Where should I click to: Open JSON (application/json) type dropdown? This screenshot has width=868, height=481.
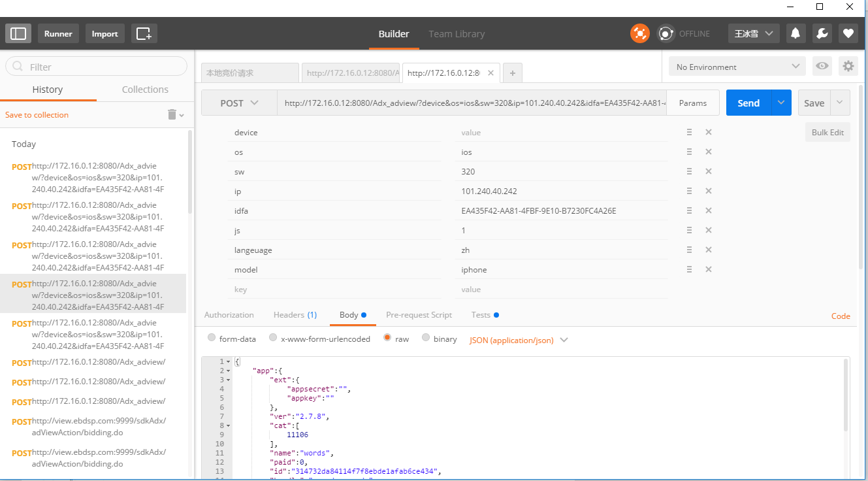[519, 340]
